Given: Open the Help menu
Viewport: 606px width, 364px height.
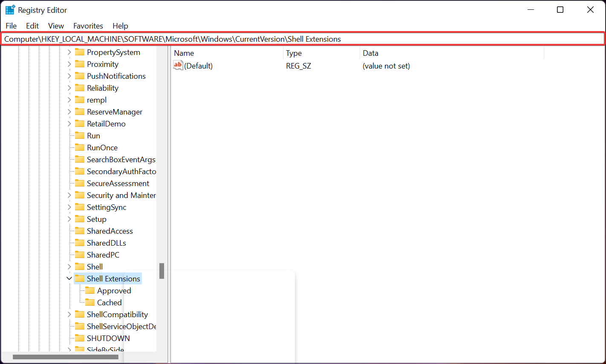Looking at the screenshot, I should [x=120, y=26].
